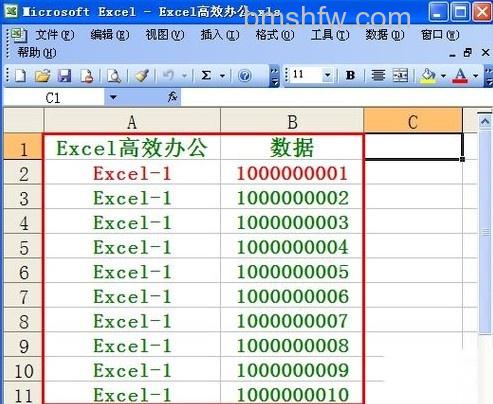493x404 pixels.
Task: Click the C1 Name Box field
Action: pos(53,98)
